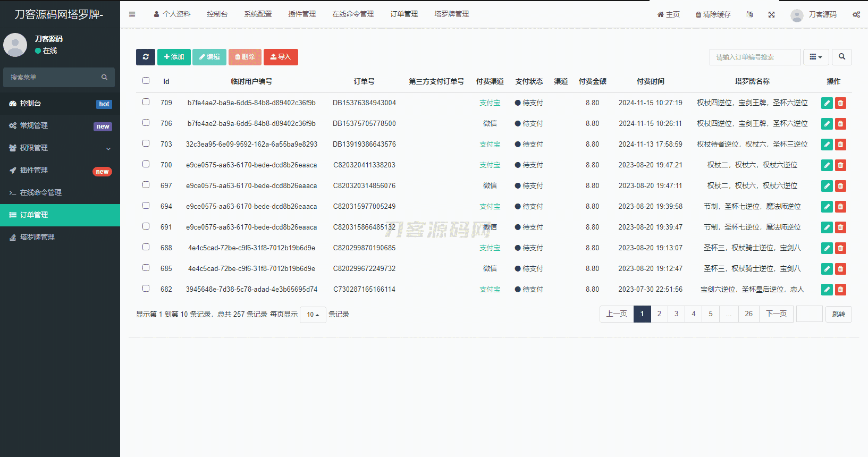Image resolution: width=868 pixels, height=457 pixels.
Task: Delete order 703 using trash icon
Action: click(x=840, y=145)
